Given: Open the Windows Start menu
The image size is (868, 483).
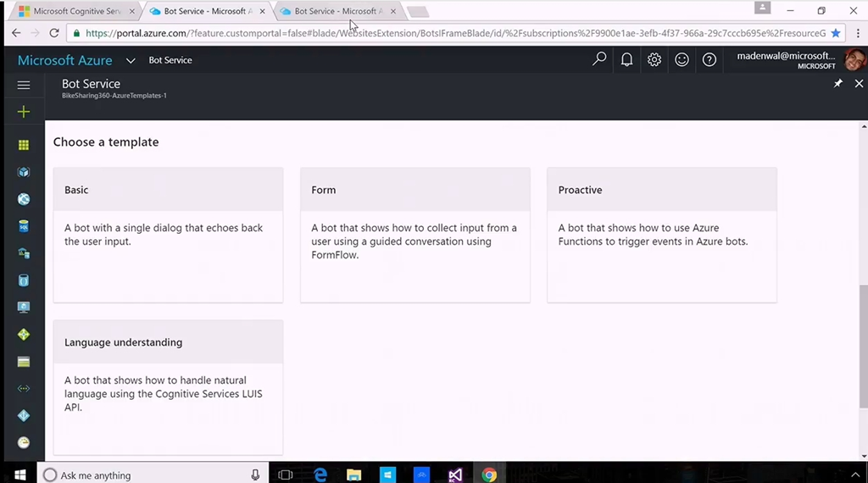Looking at the screenshot, I should (x=20, y=475).
